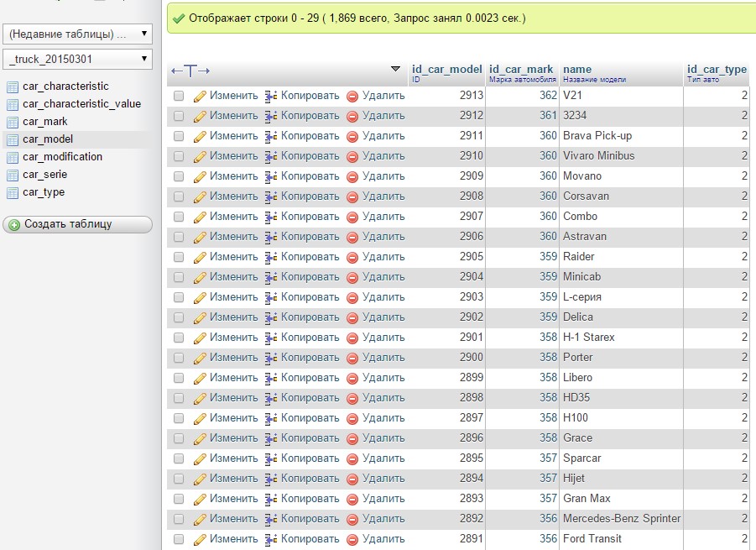This screenshot has width=756, height=550.
Task: Click the table icon next to car_characteristic
Action: tap(13, 86)
